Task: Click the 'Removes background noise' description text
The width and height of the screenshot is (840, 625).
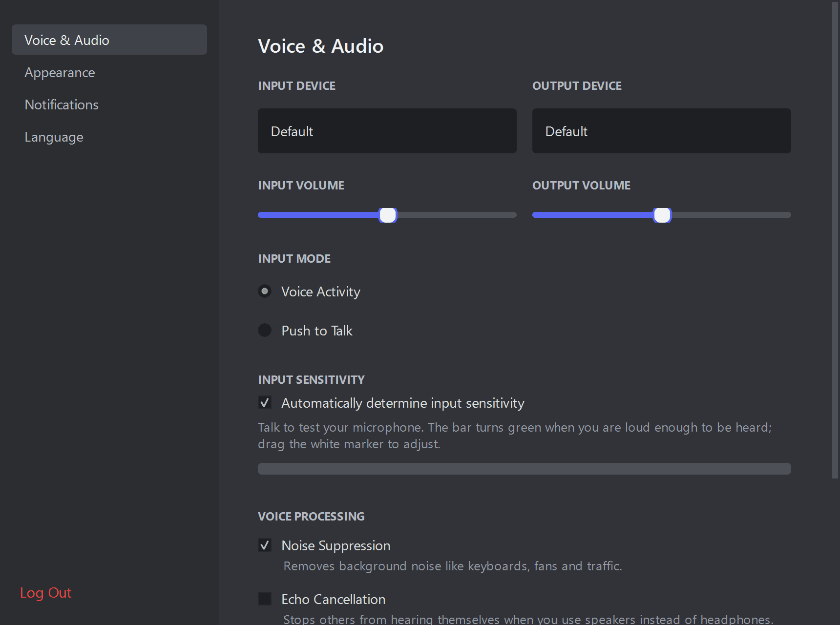Action: click(453, 566)
